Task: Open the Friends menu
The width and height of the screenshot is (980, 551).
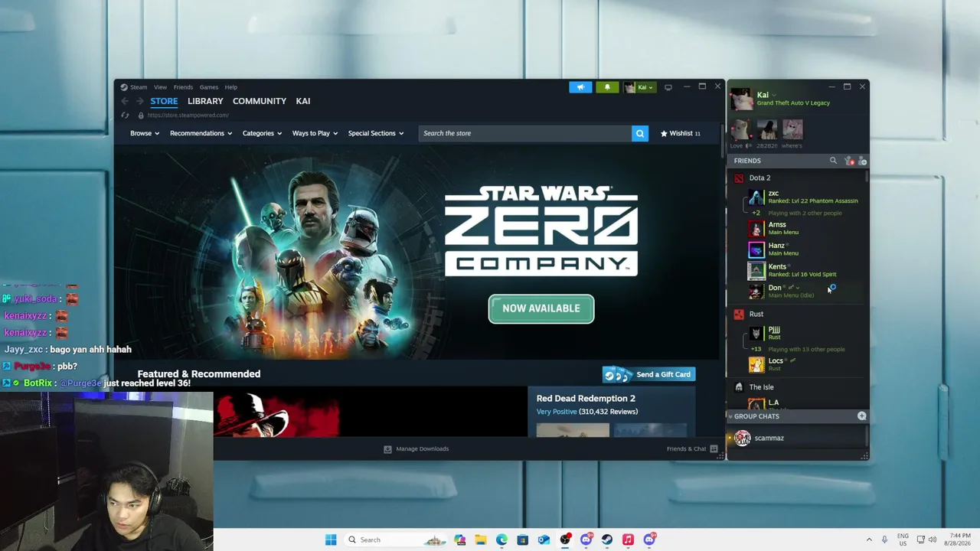Action: (x=183, y=87)
